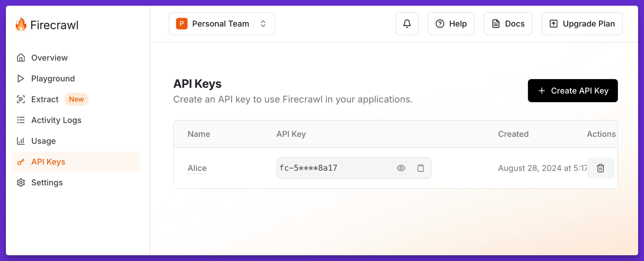Screen dimensions: 644x261
Task: Open the Docs link
Action: pyautogui.click(x=508, y=24)
